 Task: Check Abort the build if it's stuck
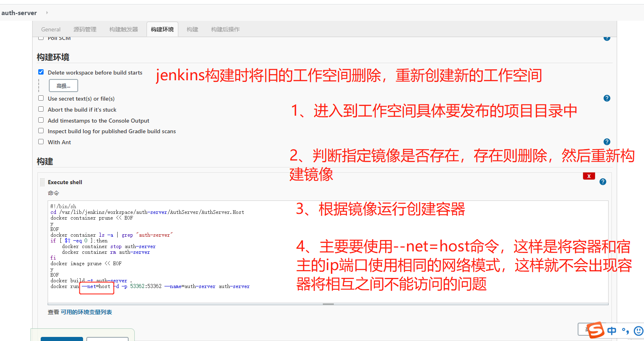(41, 109)
